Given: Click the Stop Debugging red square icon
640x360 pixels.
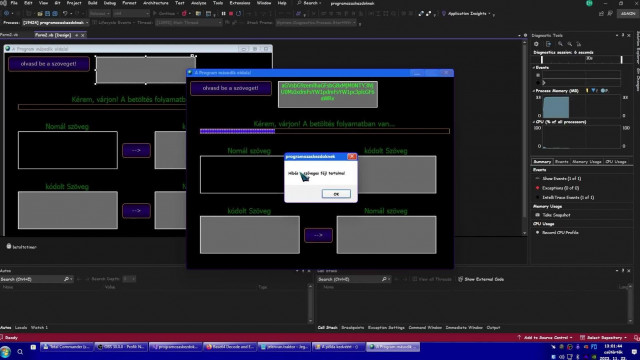Looking at the screenshot, I should tap(231, 13).
